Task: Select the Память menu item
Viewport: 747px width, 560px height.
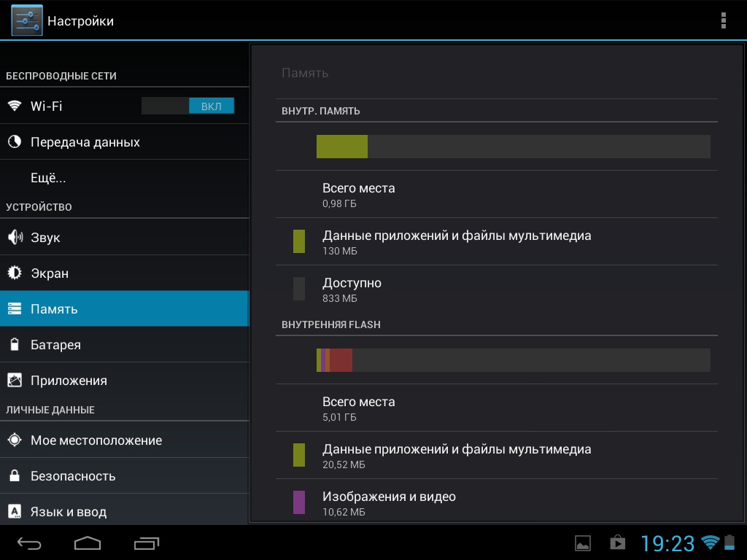Action: click(124, 309)
